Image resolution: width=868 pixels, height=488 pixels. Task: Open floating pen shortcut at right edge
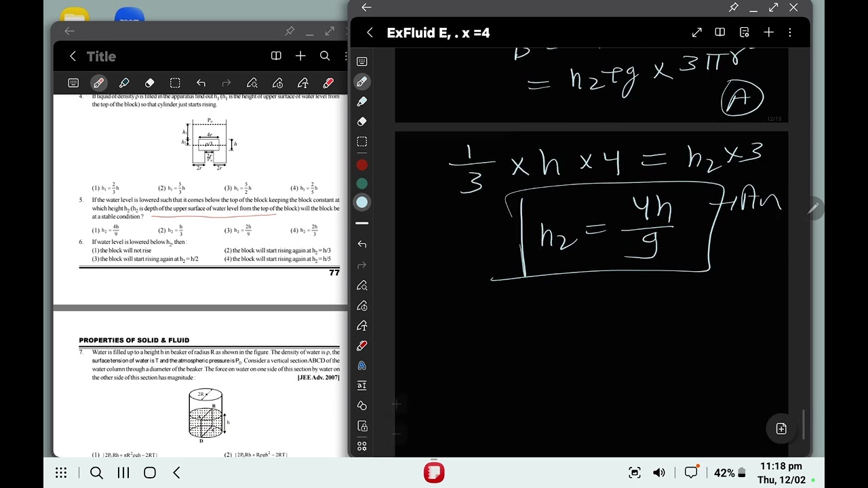pos(813,208)
